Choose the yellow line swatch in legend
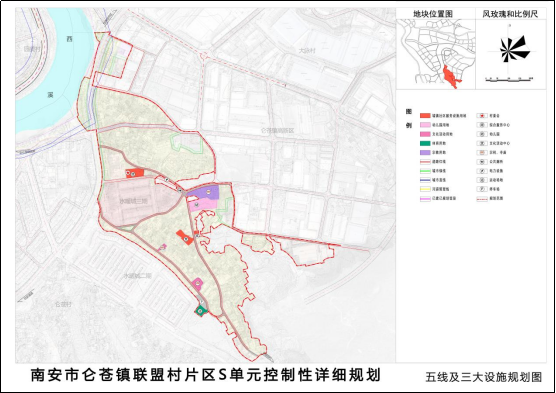 (x=425, y=189)
